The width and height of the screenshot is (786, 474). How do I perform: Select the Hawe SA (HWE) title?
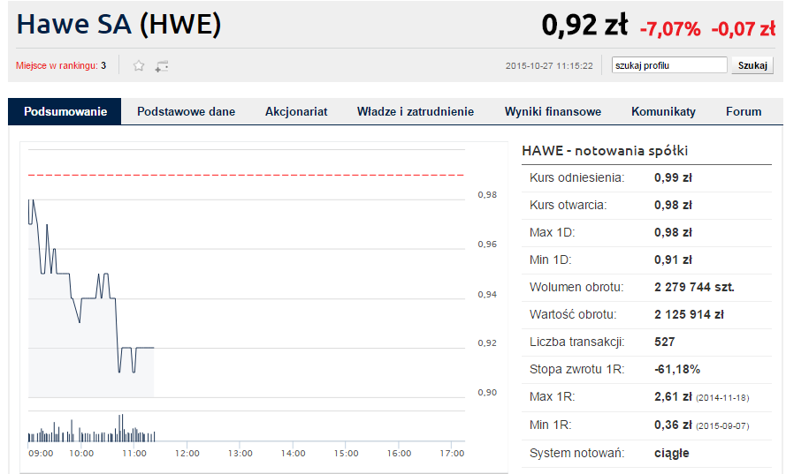coord(119,24)
